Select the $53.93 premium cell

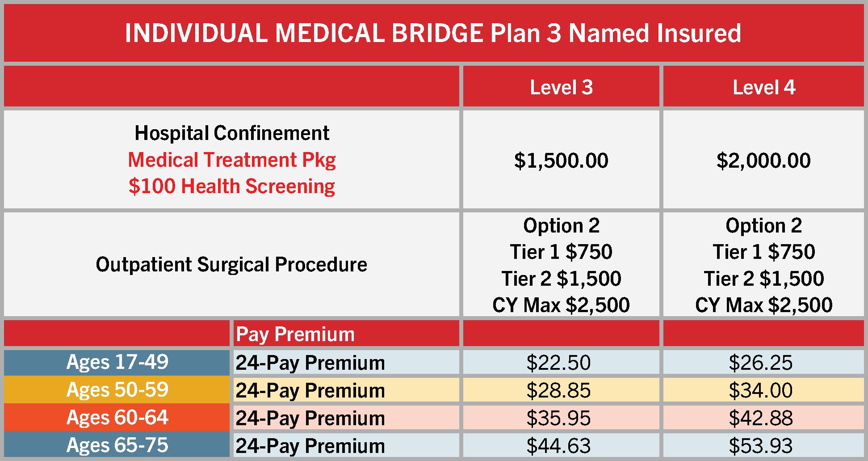click(763, 445)
